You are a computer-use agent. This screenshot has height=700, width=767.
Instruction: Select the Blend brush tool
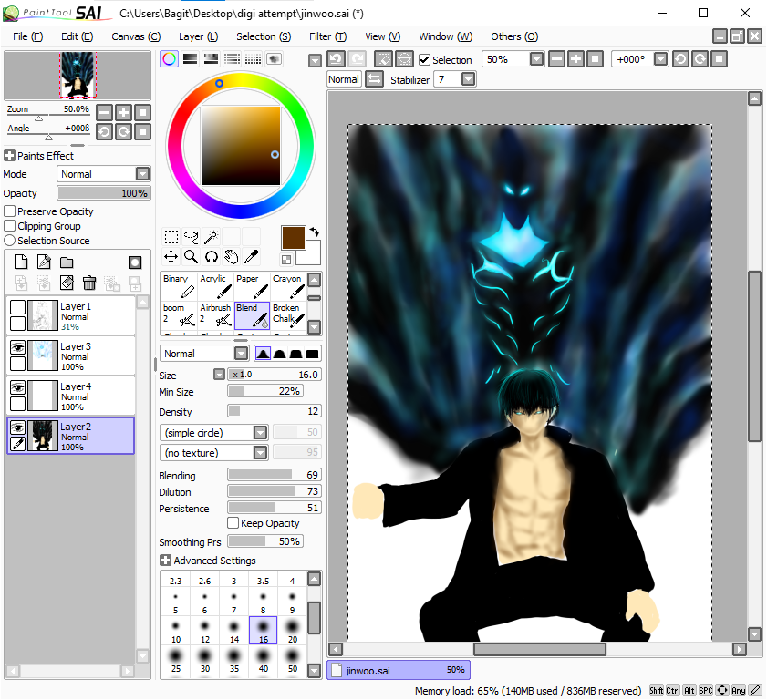pyautogui.click(x=253, y=315)
